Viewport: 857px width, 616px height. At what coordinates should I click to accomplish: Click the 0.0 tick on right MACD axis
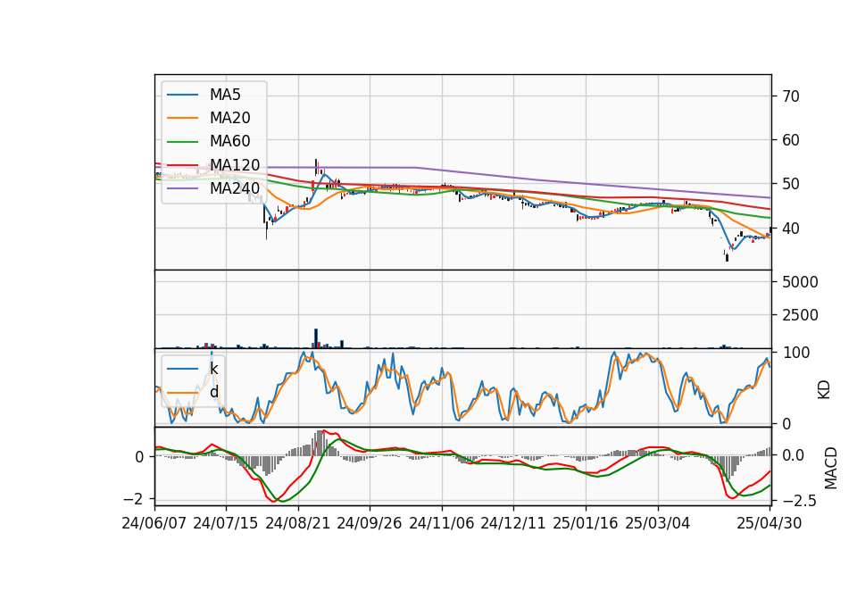[793, 455]
